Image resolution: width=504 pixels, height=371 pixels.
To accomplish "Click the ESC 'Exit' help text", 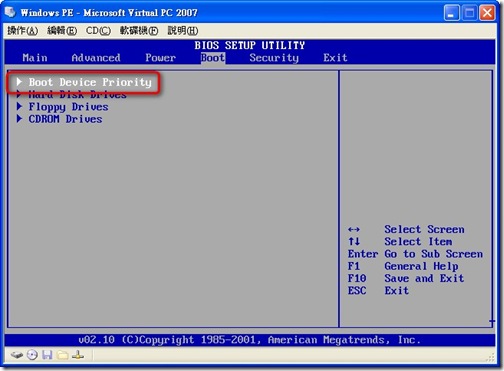I will click(x=397, y=291).
